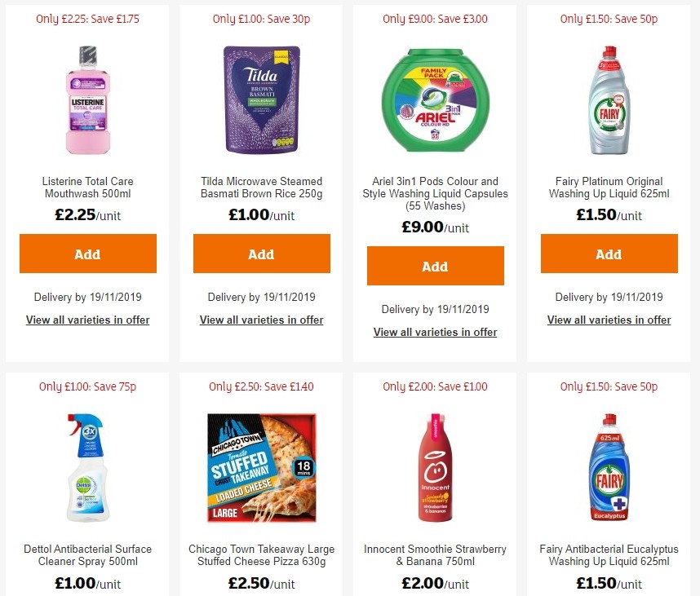
Task: Add Tilda Microwave Steamed Basmati Rice to basket
Action: pyautogui.click(x=261, y=254)
